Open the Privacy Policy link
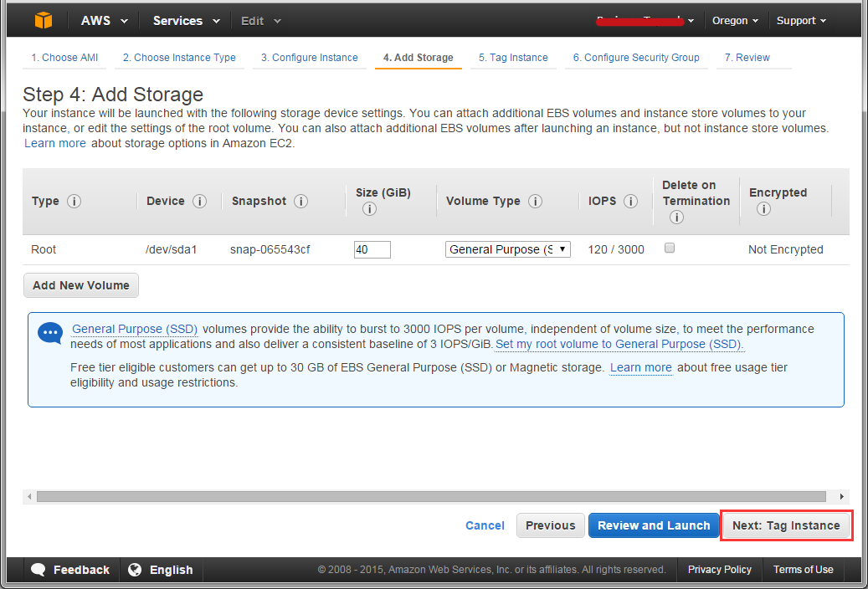 [720, 570]
